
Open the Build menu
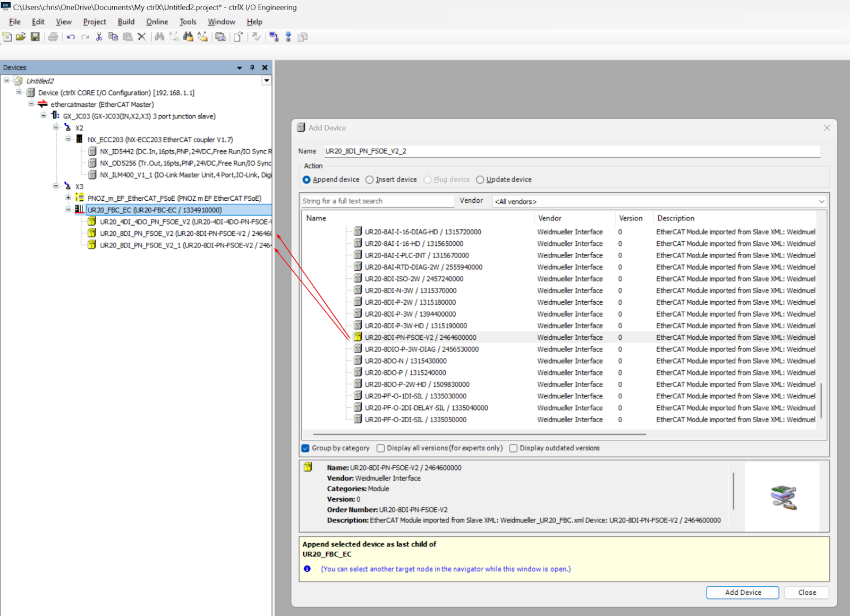(x=126, y=22)
